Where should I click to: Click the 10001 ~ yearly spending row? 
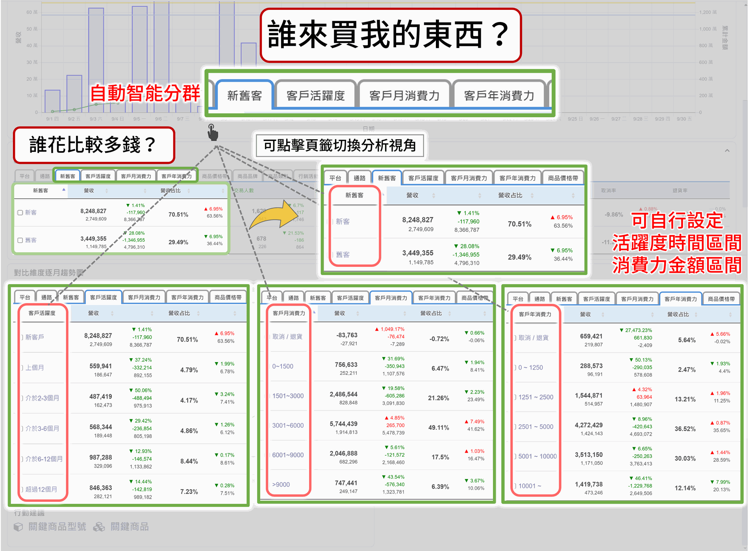(x=530, y=486)
